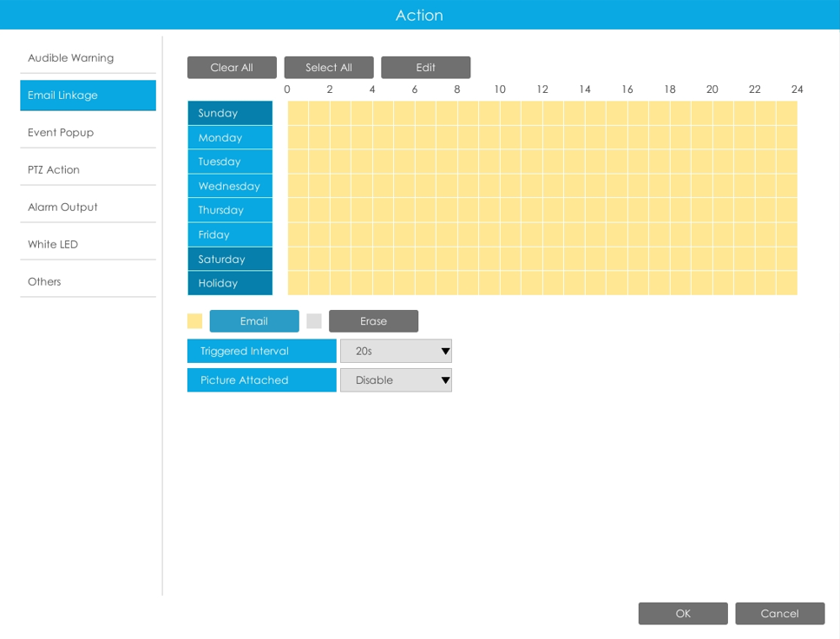The width and height of the screenshot is (840, 639).
Task: Click hour 18 marker on time axis
Action: click(x=670, y=89)
